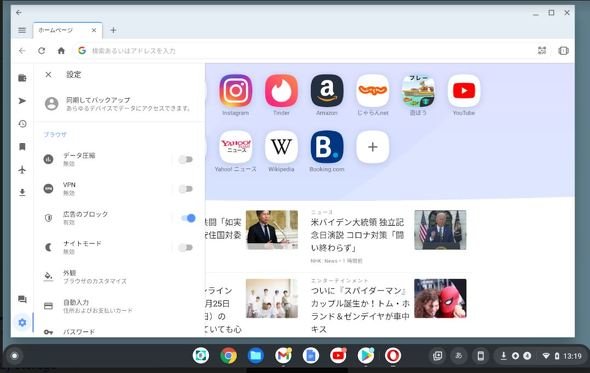Screen dimensions: 590x373
Task: Open パスワード password settings
Action: 120,332
